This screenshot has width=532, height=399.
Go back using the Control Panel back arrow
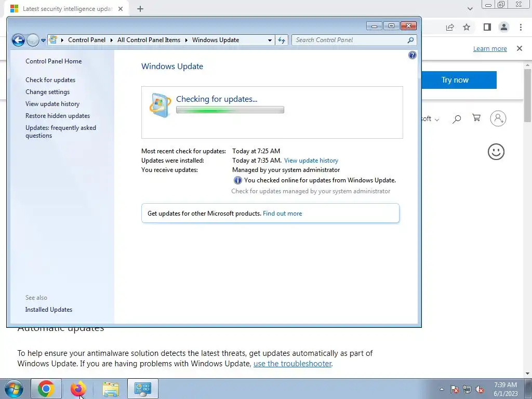[x=18, y=40]
